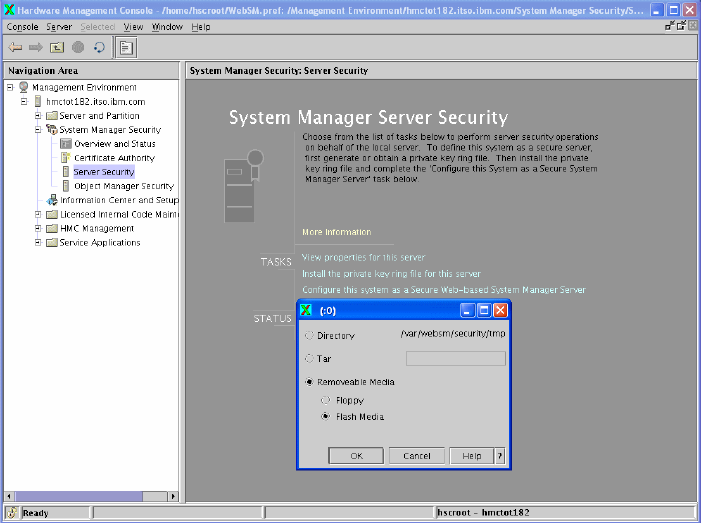Select the Flash Media radio button
Screen dimensions: 701x523
tap(325, 416)
